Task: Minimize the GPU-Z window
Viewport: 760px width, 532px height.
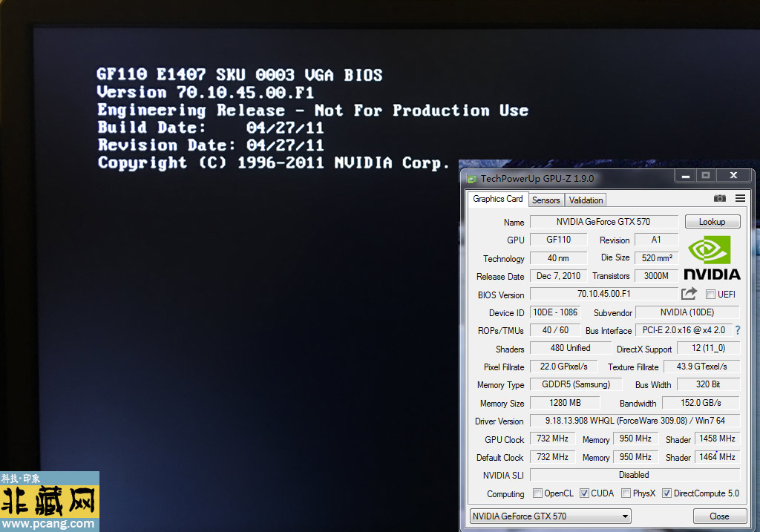Action: [685, 175]
